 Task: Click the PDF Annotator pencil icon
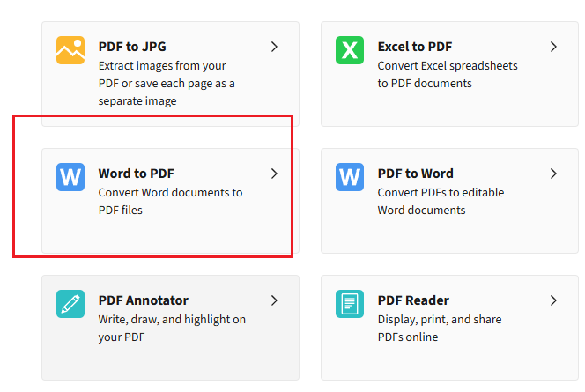click(x=70, y=304)
